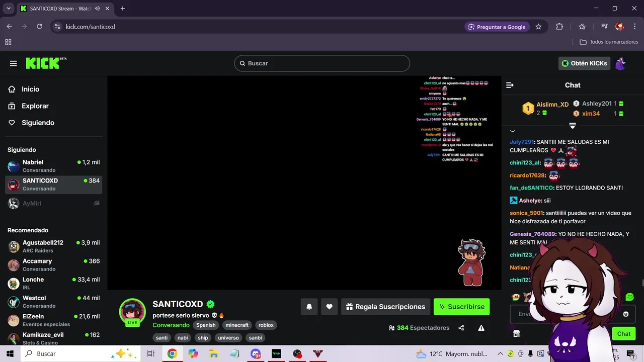Go back in browser
The image size is (644, 362).
point(9,27)
